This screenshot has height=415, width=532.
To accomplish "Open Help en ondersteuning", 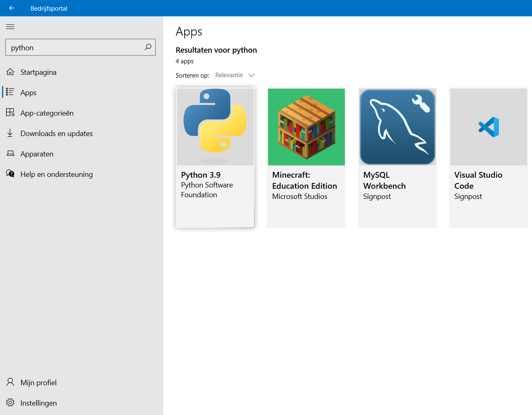I will (x=56, y=174).
